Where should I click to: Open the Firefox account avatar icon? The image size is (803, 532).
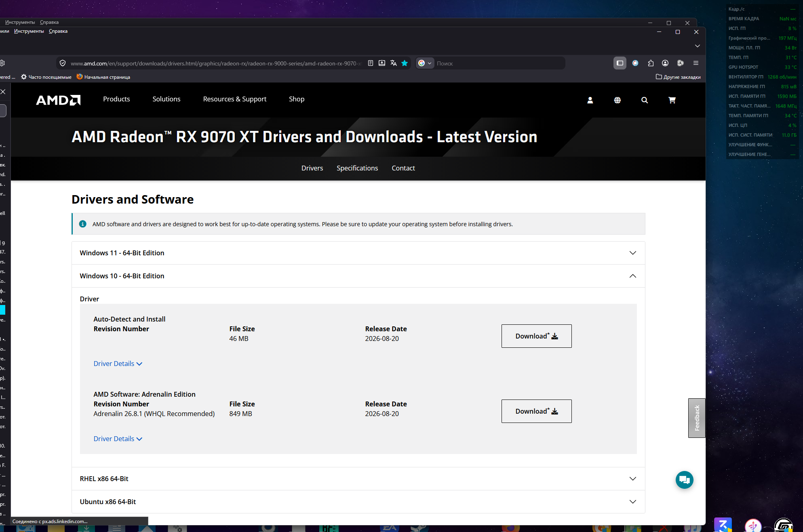[x=665, y=63]
